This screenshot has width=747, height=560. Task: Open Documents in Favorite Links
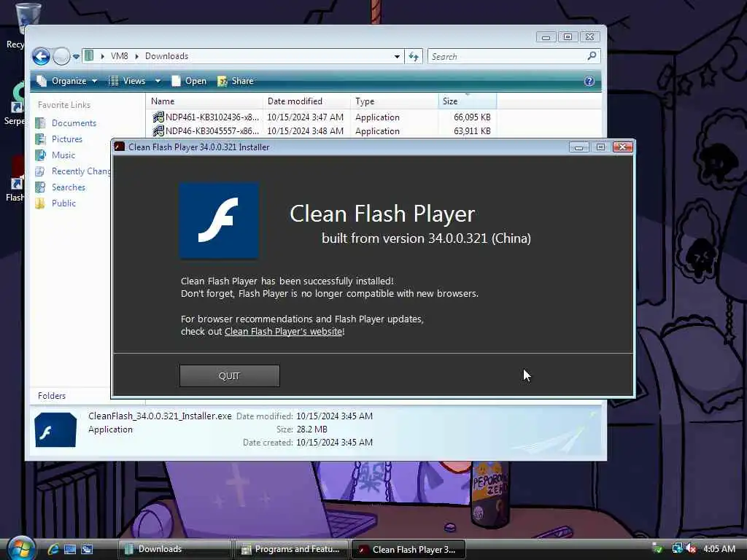click(74, 122)
